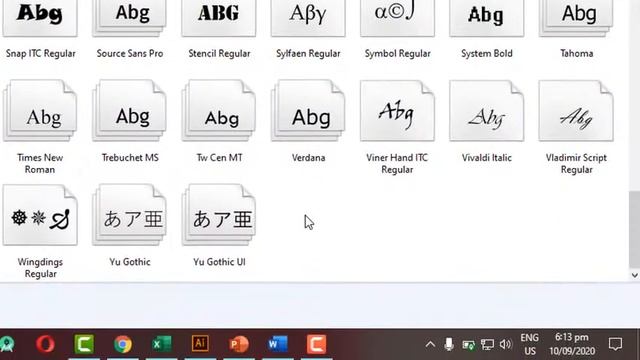Select the Vladimir Script Regular font icon
Screen dimensions: 640x360
point(576,111)
